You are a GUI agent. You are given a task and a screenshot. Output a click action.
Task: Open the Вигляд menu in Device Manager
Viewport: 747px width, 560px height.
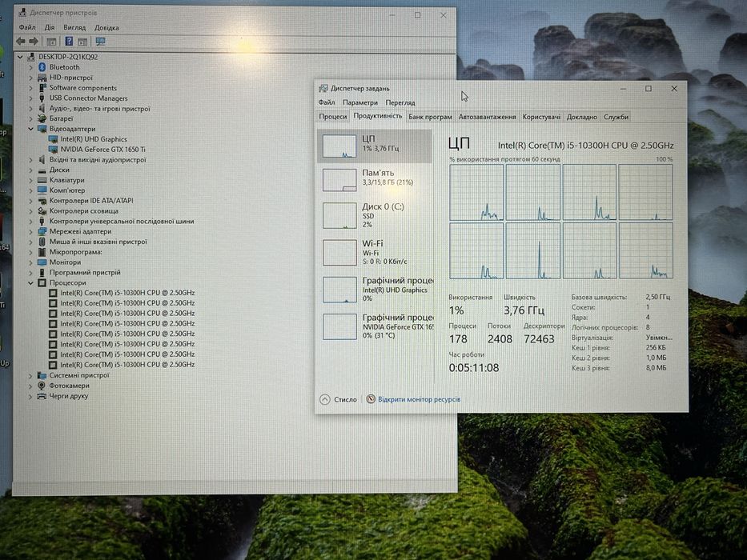74,28
